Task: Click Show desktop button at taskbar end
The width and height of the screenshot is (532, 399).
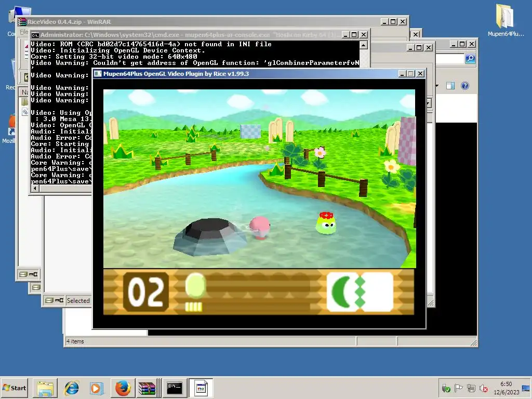Action: (527, 388)
